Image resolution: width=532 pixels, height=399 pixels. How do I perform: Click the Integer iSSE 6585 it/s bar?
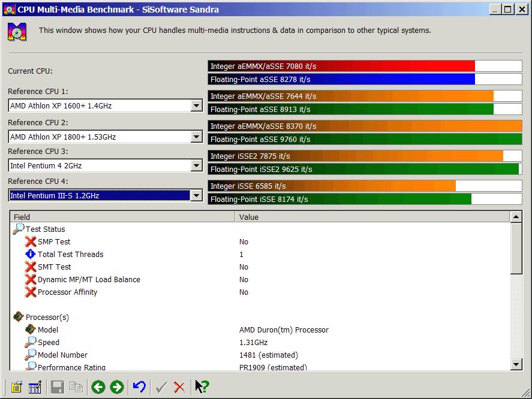[x=365, y=186]
